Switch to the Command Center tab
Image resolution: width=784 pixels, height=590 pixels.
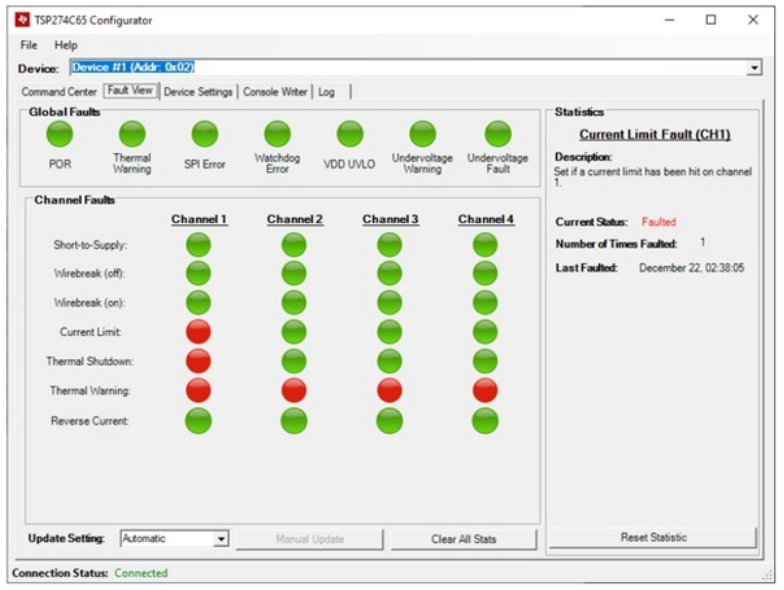pyautogui.click(x=59, y=92)
